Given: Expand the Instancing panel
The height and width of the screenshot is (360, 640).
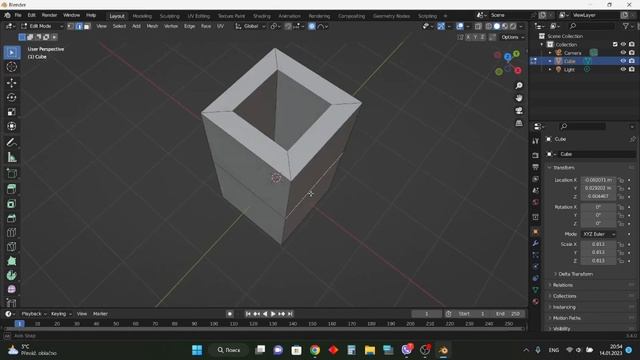Looking at the screenshot, I should (x=564, y=307).
